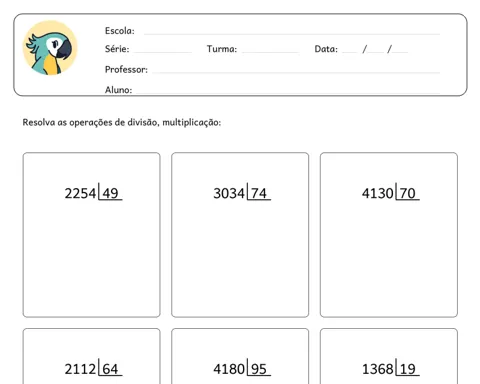Click the division problem 1368 by 19
This screenshot has height=384, width=480.
[x=391, y=369]
